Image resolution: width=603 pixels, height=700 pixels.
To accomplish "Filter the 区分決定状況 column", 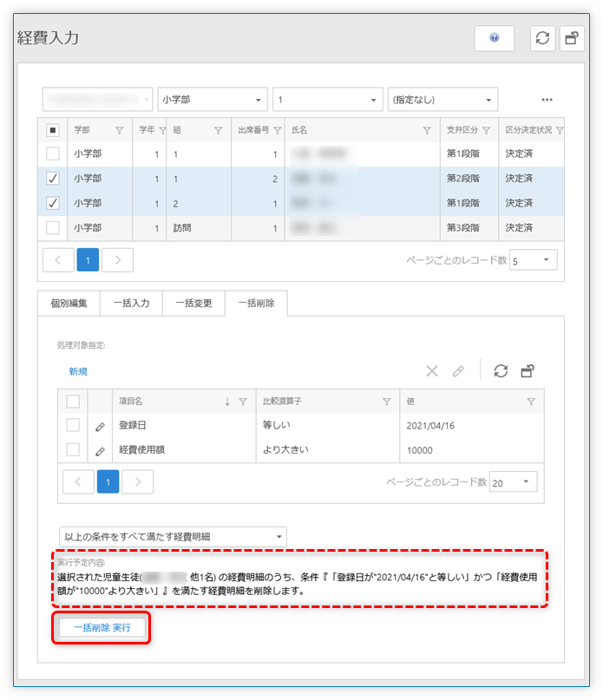I will pyautogui.click(x=560, y=130).
